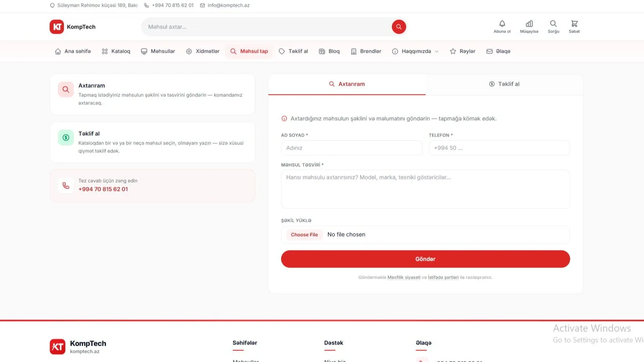Viewport: 644px width, 362px height.
Task: Click the newspaper icon next to Bloq
Action: click(322, 51)
